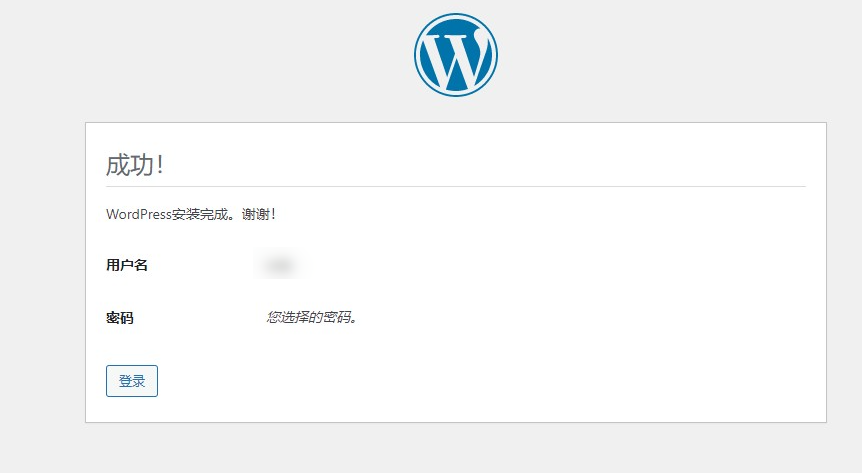Viewport: 862px width, 473px height.
Task: Click the divider line under 成功! heading
Action: 455,186
